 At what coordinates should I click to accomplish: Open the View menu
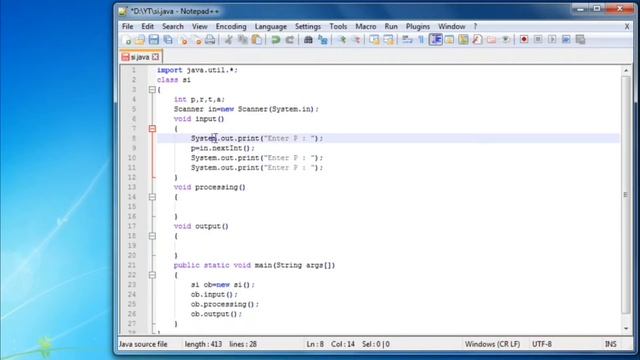(200, 27)
